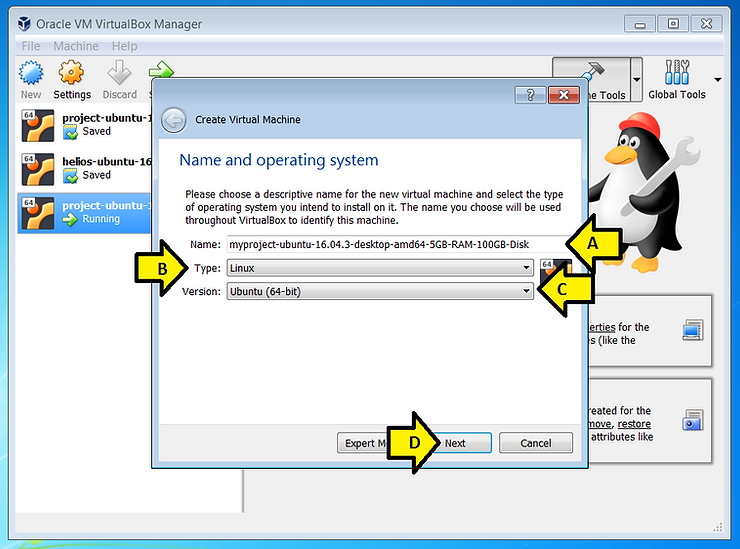Open Global Tools in the manager toolbar
740x549 pixels.
pos(677,79)
